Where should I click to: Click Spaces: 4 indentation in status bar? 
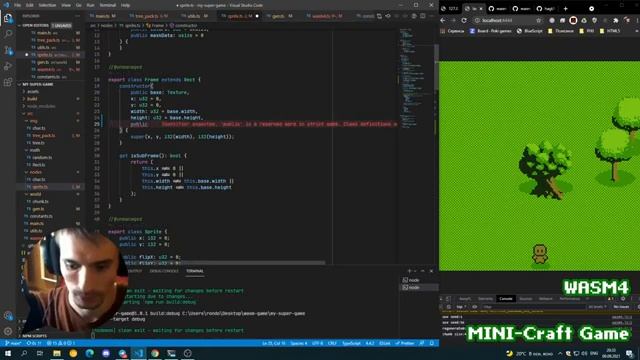[x=299, y=343]
